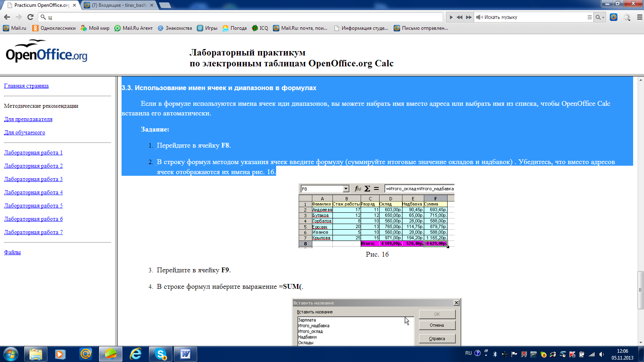Open the music playlist list icon
Viewport: 644px width, 362px height.
[590, 17]
